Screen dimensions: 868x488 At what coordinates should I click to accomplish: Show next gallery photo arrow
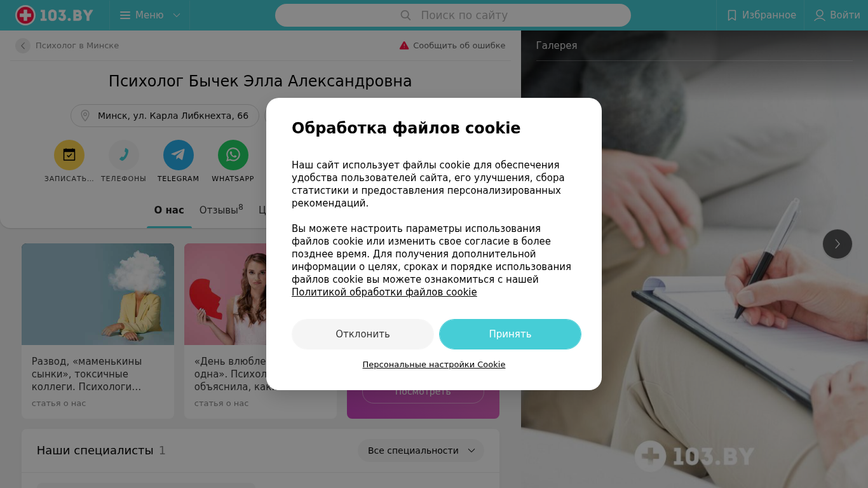tap(837, 244)
